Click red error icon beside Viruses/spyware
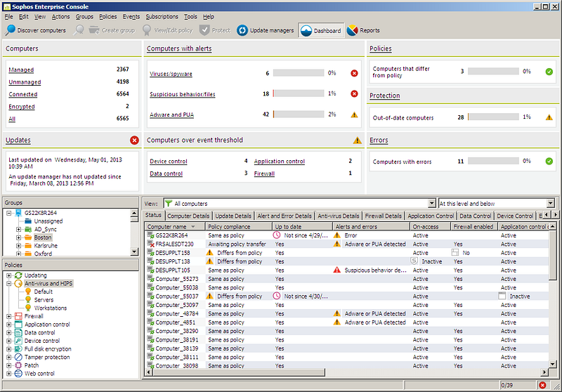Viewport: 562px width, 392px height. 354,74
